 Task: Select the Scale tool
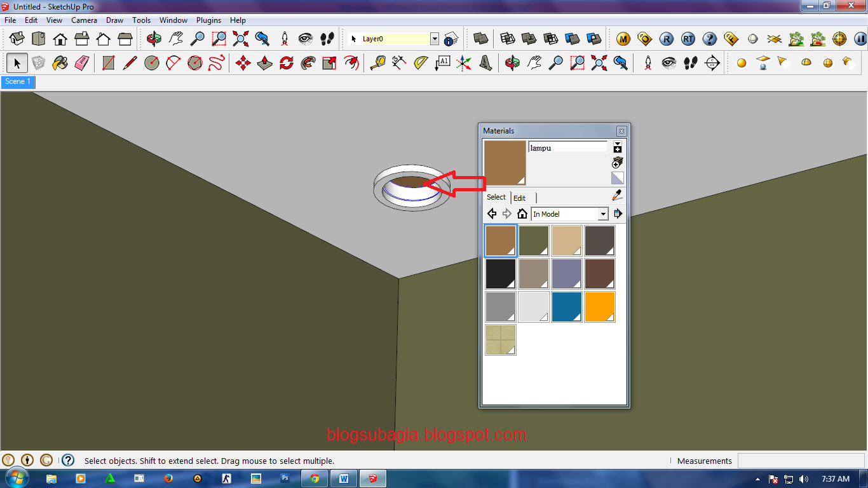tap(330, 63)
